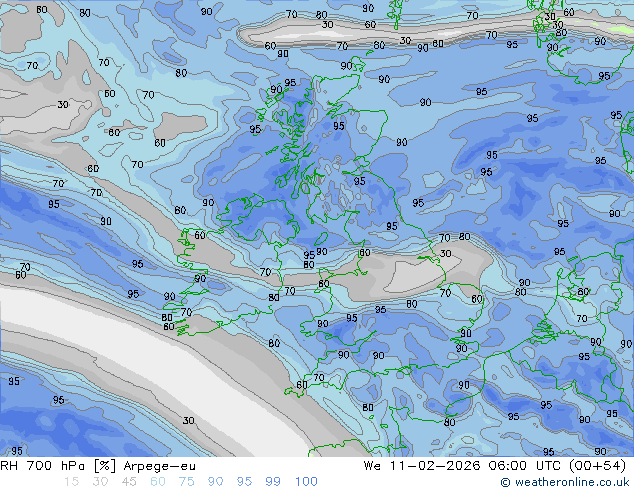Click the "06:00 UTC" time label
Screen dimensions: 634x490
point(524,466)
